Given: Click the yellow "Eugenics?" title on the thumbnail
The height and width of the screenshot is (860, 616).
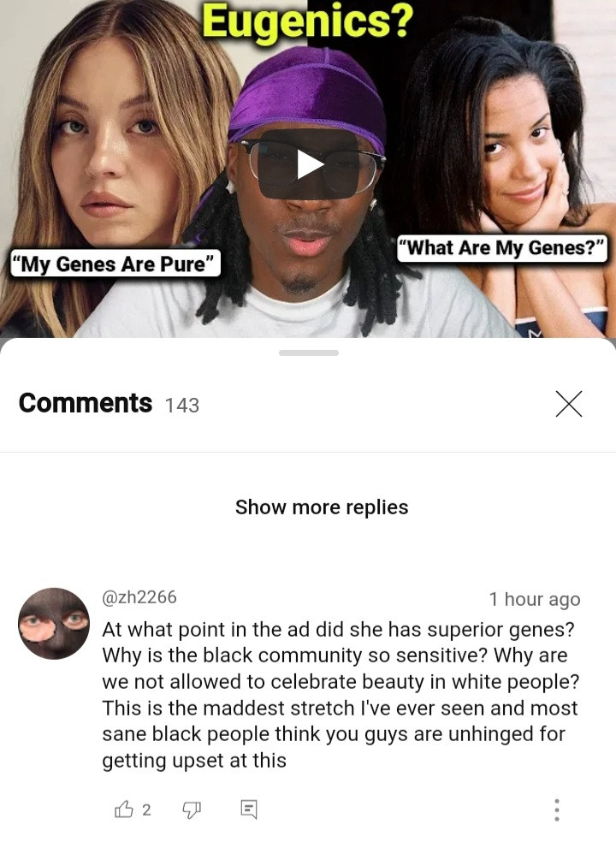Looking at the screenshot, I should [308, 21].
